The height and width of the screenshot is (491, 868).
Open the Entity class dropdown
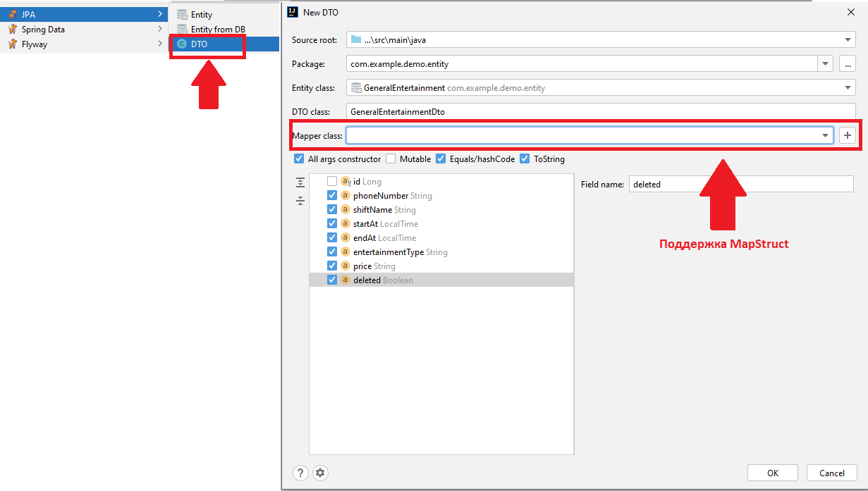pyautogui.click(x=848, y=89)
